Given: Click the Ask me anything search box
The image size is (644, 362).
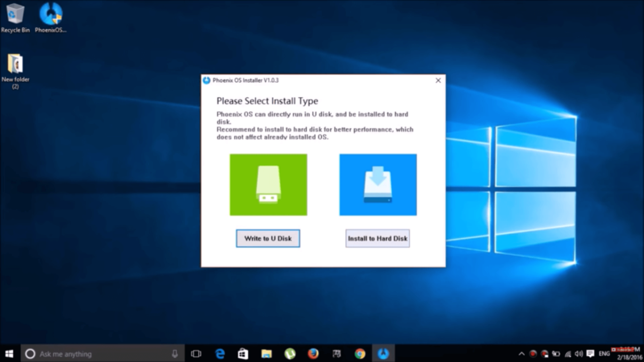Looking at the screenshot, I should [x=103, y=354].
